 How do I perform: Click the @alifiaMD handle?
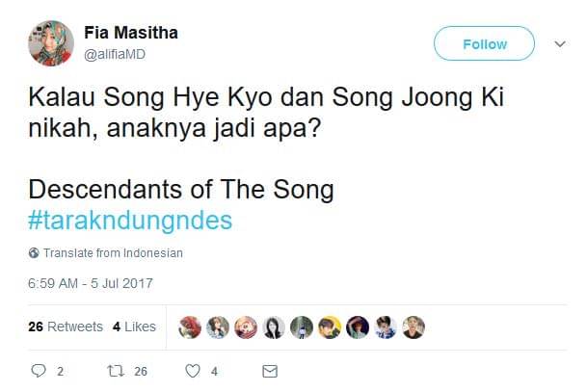tap(116, 55)
